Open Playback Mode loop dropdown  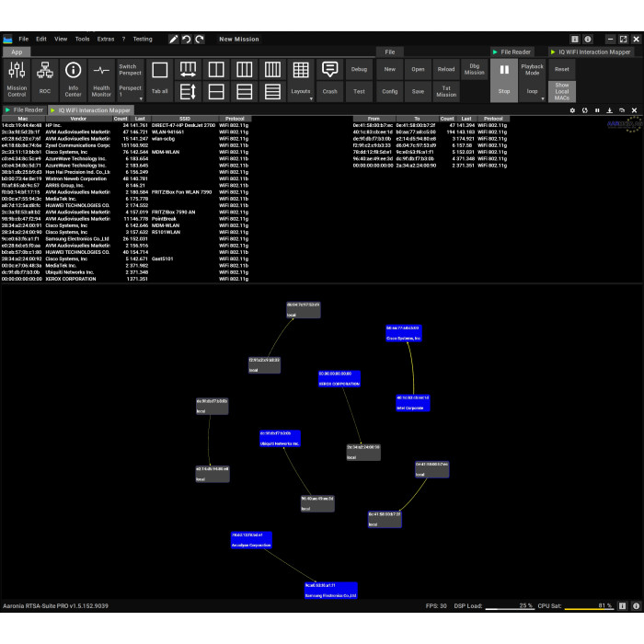click(x=533, y=91)
